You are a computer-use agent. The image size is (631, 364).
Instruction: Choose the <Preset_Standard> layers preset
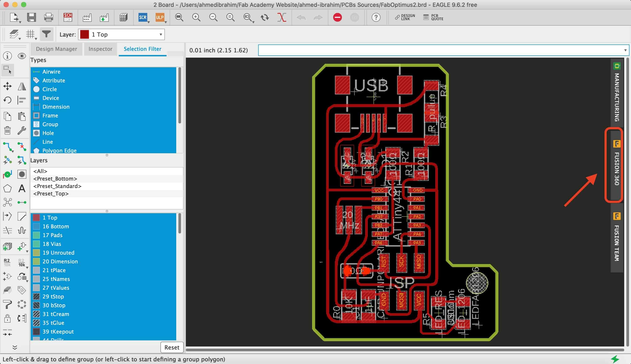107,186
